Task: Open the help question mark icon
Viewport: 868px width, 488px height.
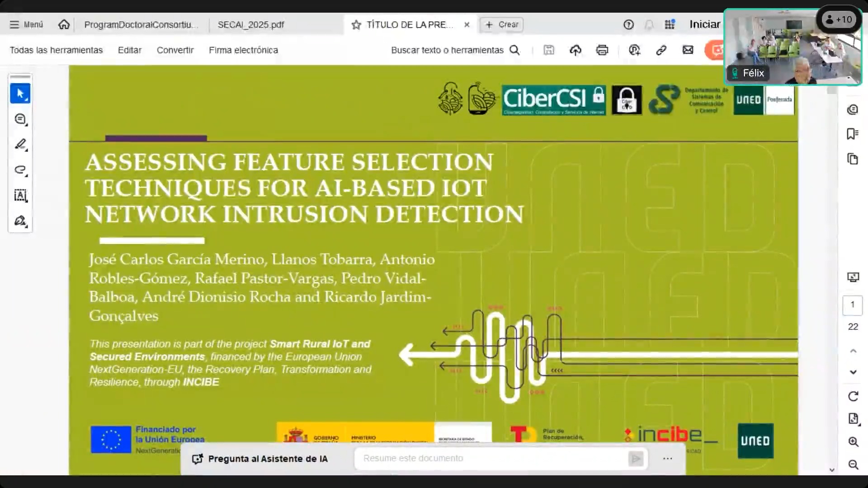Action: (x=628, y=24)
